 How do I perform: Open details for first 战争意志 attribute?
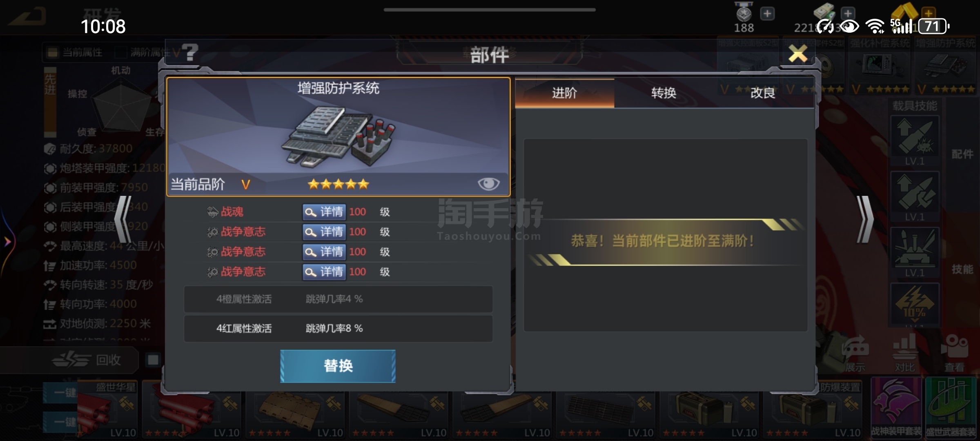point(324,232)
